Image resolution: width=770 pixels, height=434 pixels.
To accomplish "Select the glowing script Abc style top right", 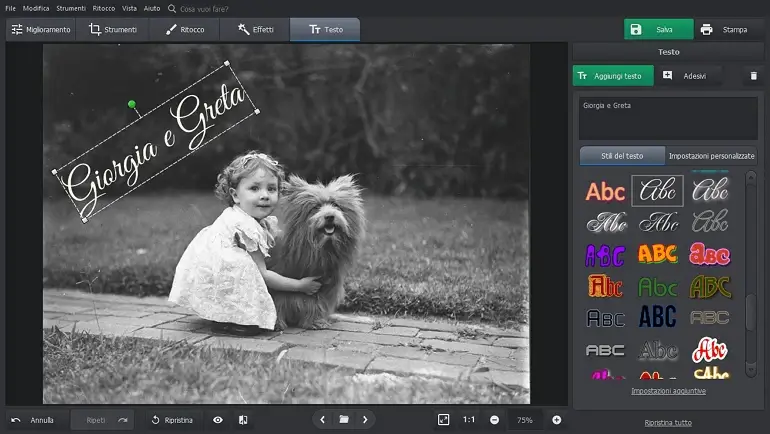I will point(710,190).
